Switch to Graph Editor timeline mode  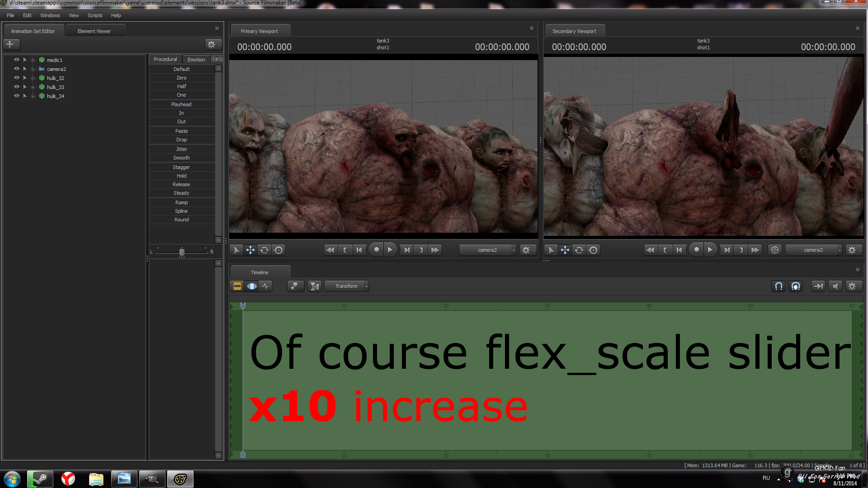[266, 286]
